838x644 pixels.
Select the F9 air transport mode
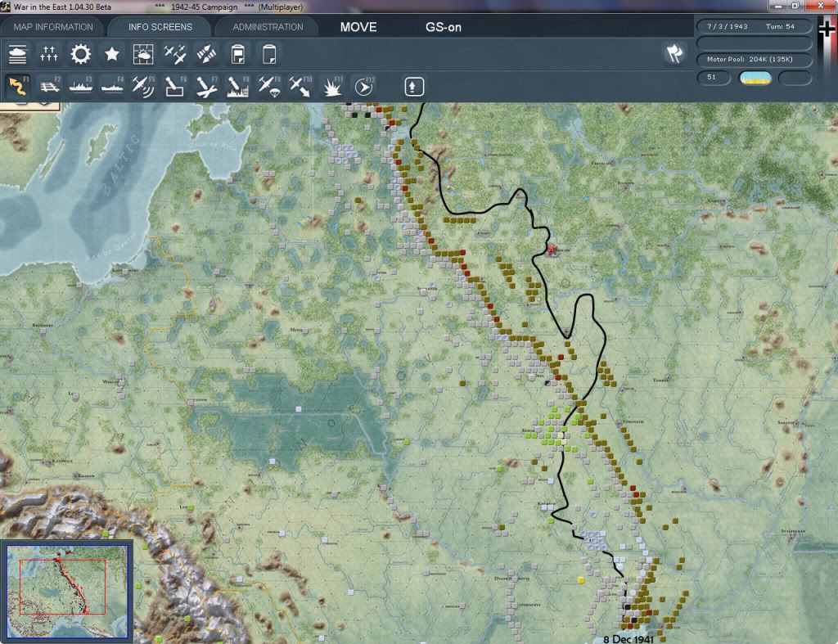[x=268, y=86]
